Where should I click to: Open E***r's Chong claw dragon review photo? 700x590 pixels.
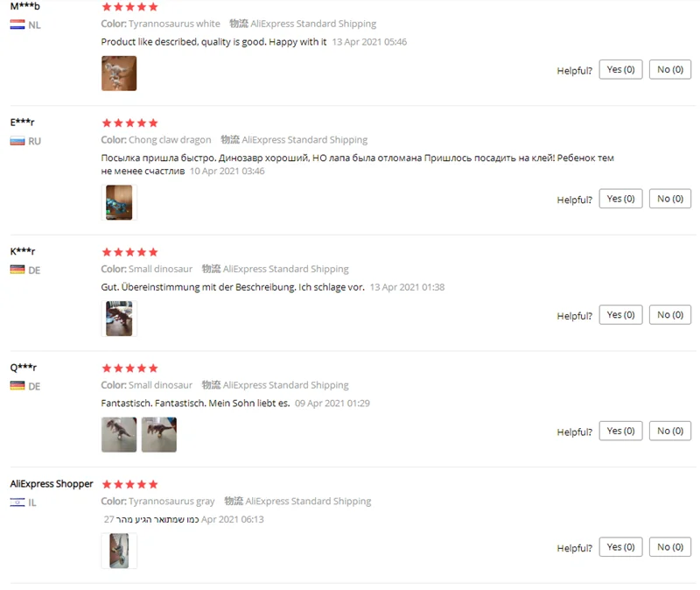click(x=119, y=202)
